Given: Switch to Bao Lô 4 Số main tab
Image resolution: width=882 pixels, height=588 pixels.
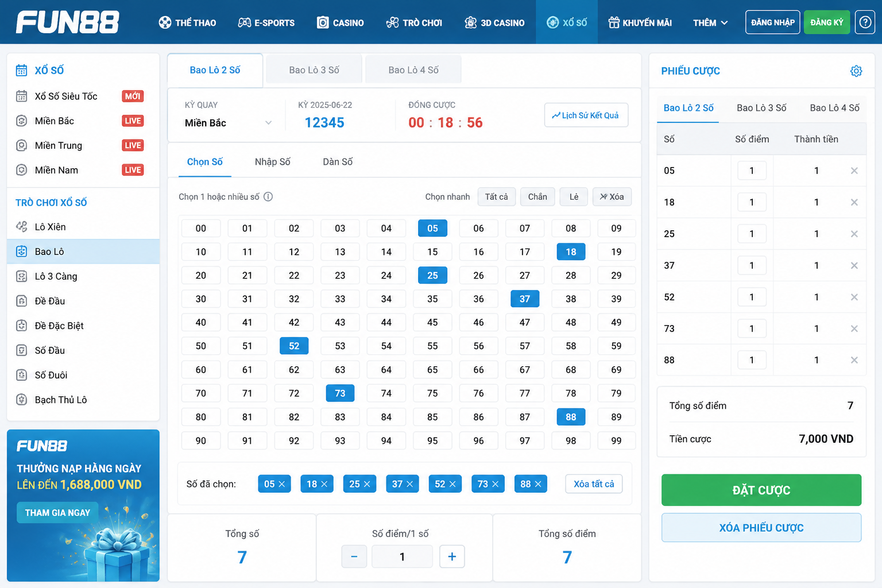Looking at the screenshot, I should [413, 70].
